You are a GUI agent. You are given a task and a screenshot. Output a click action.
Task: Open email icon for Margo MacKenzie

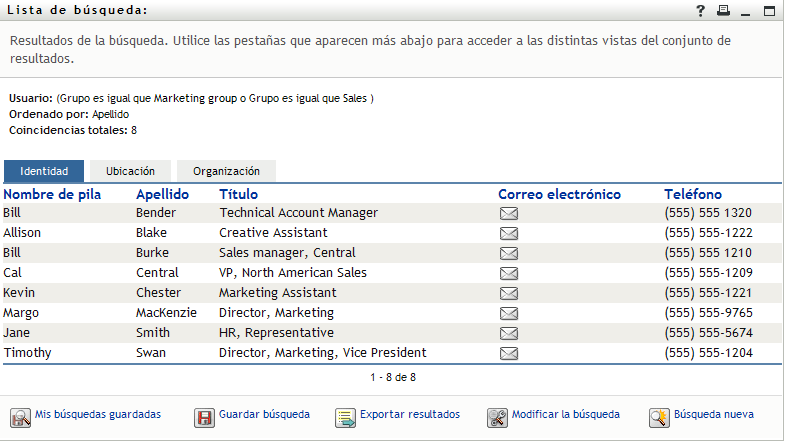point(508,313)
